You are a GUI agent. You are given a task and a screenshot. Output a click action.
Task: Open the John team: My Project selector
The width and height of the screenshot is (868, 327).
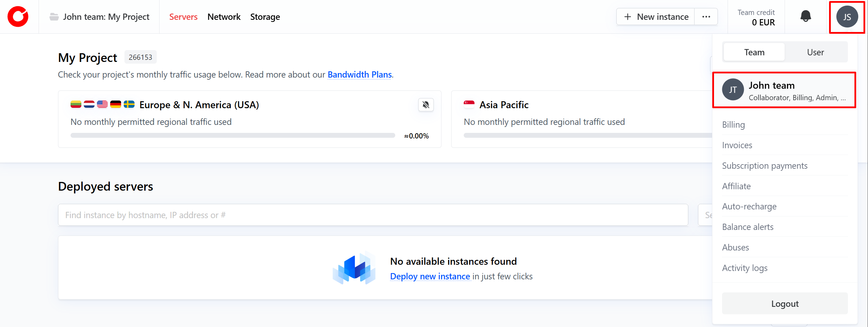(106, 17)
